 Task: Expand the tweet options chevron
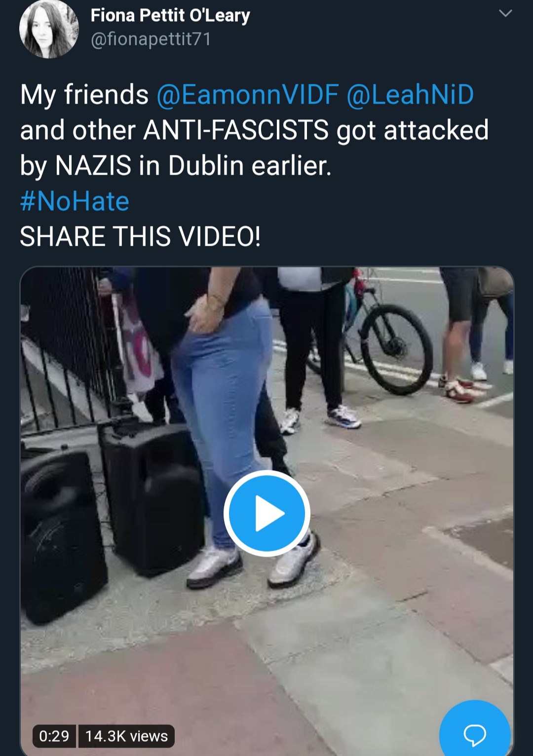click(505, 13)
